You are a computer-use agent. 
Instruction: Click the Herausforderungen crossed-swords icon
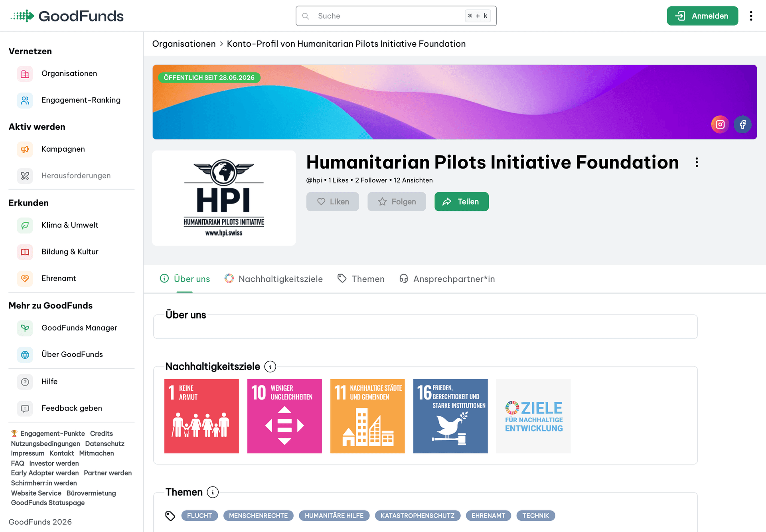tap(25, 176)
